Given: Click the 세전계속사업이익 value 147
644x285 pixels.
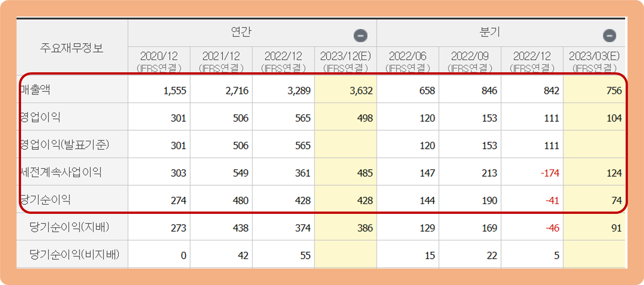Looking at the screenshot, I should [427, 174].
